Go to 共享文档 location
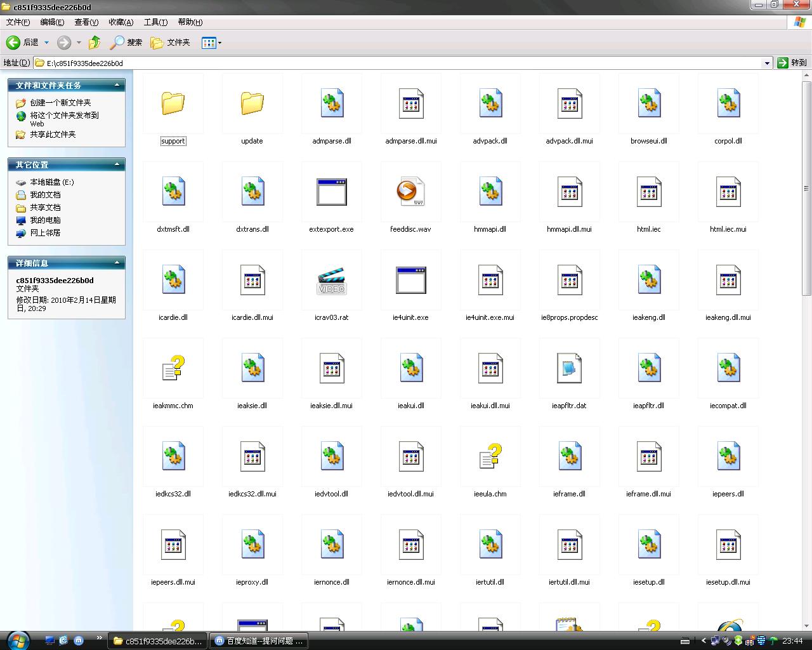 point(45,208)
